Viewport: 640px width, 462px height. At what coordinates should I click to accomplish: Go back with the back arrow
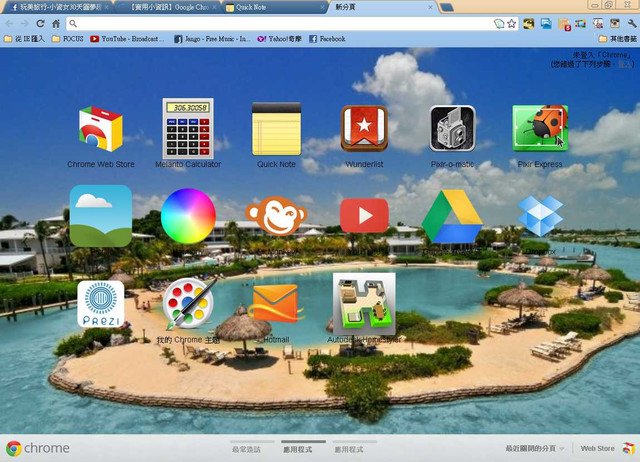tap(9, 23)
